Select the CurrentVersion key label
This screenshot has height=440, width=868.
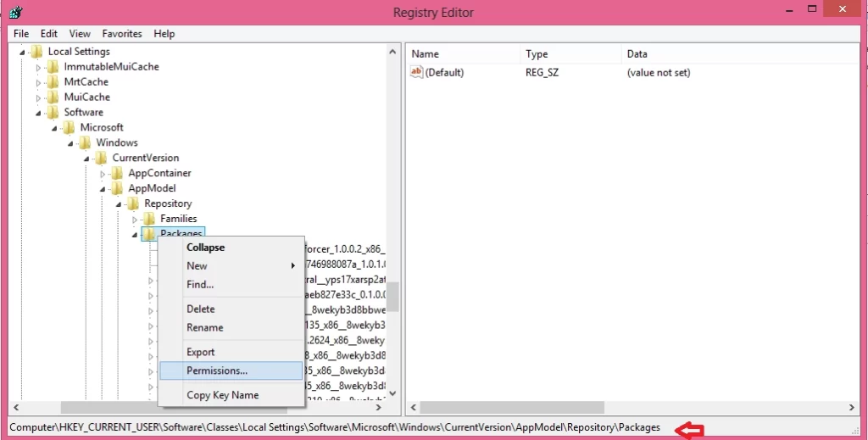click(146, 158)
